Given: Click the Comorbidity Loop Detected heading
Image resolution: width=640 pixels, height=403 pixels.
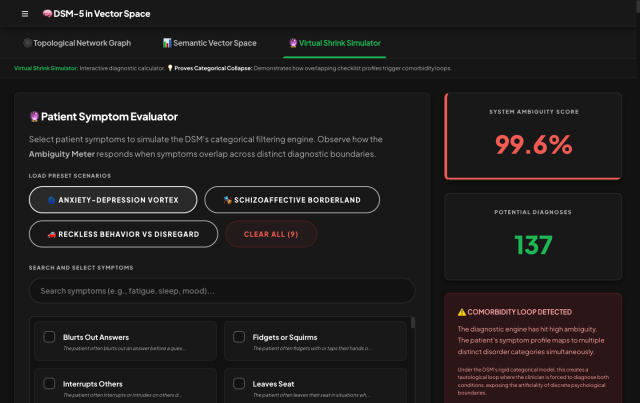Looking at the screenshot, I should click(x=519, y=312).
